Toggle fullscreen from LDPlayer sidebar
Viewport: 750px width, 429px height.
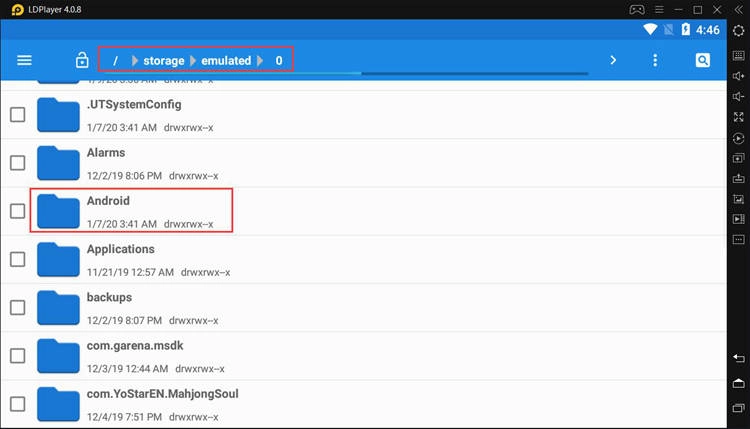(738, 117)
